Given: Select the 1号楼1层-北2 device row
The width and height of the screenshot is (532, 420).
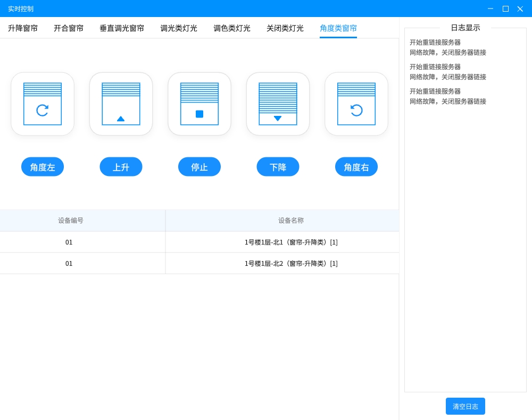Looking at the screenshot, I should [x=291, y=264].
